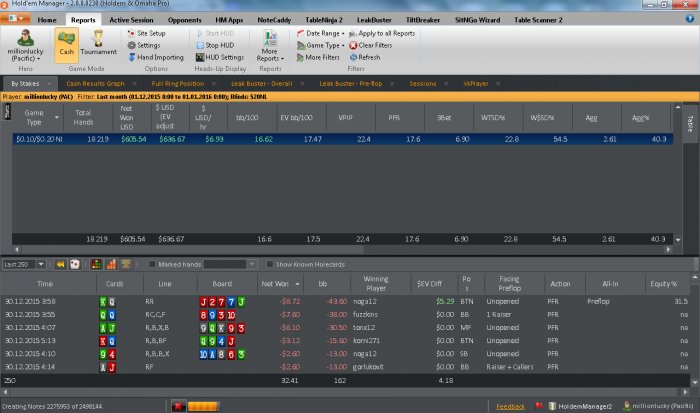
Task: Open the TableNinja 2 tab
Action: pyautogui.click(x=324, y=20)
